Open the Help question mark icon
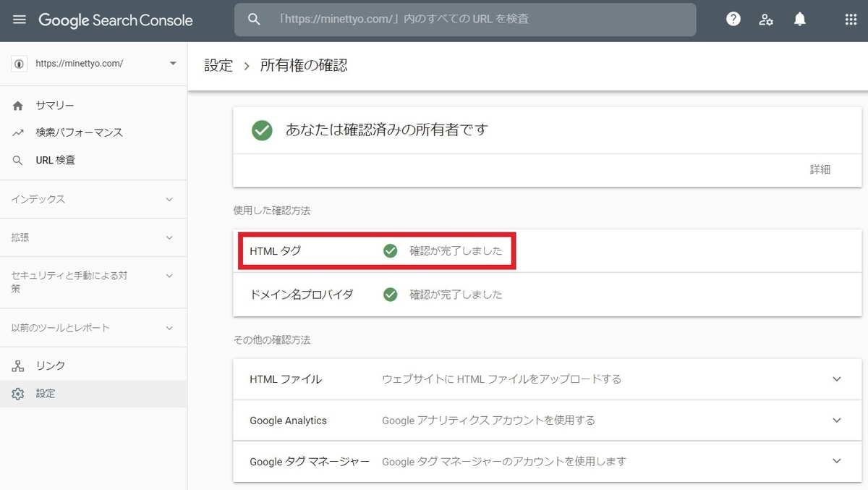The image size is (868, 490). 733,20
